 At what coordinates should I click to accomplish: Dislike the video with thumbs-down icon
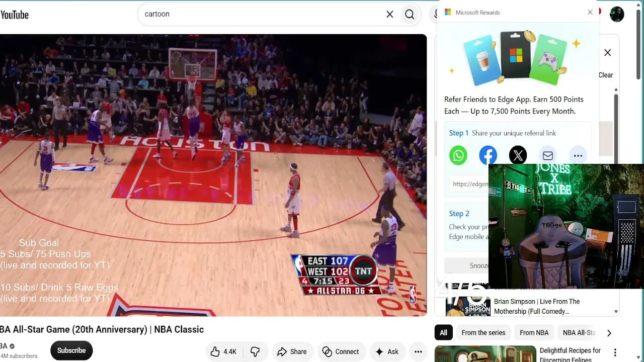tap(255, 352)
